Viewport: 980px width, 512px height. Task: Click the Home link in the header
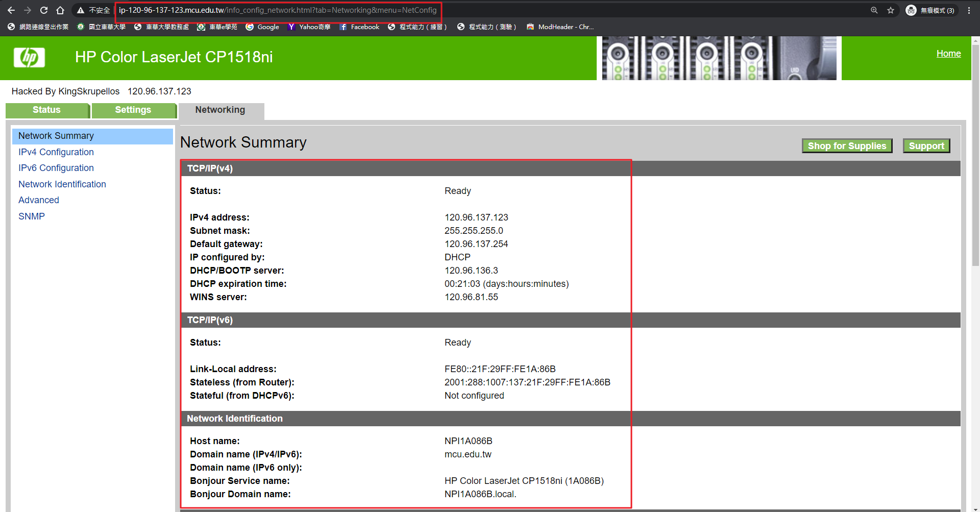click(948, 54)
